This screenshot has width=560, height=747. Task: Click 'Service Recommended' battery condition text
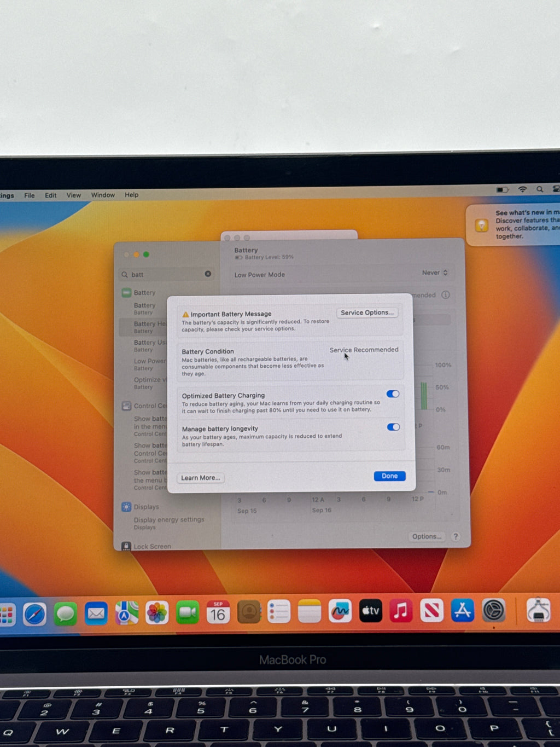click(x=364, y=350)
